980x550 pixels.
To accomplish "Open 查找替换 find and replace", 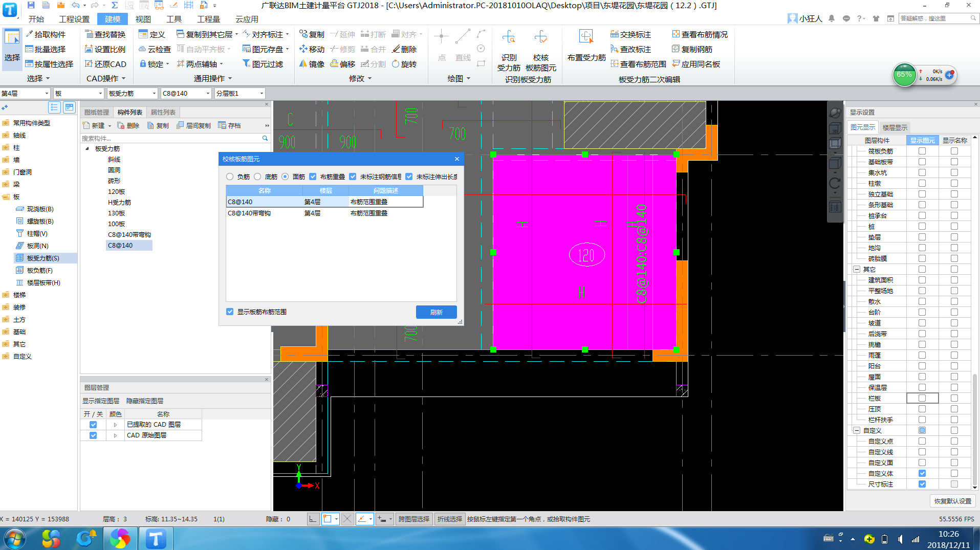I will pyautogui.click(x=105, y=34).
